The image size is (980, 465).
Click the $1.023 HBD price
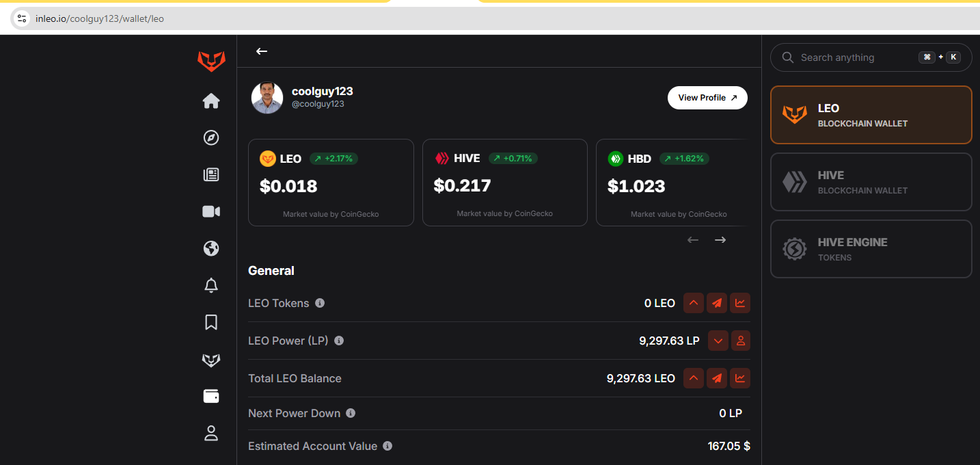[636, 186]
